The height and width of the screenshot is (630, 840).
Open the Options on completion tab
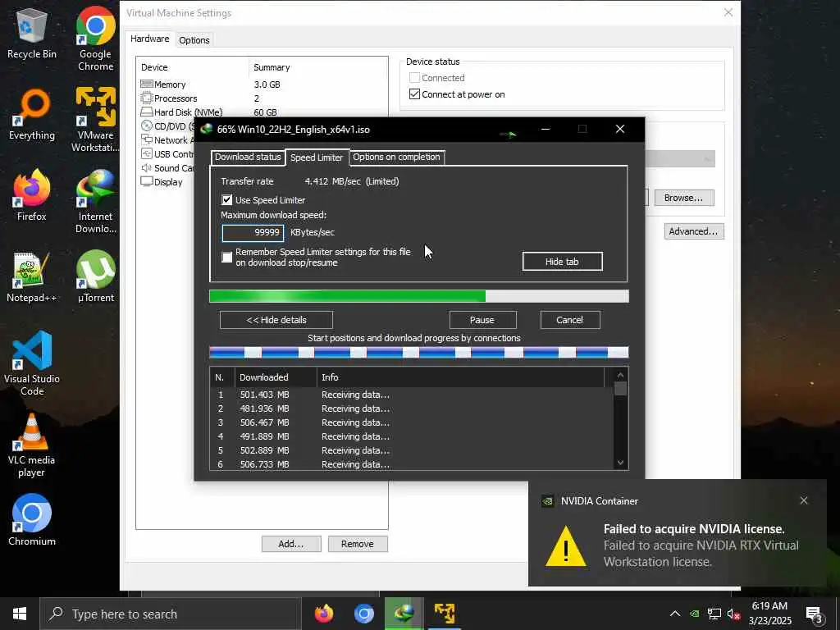pyautogui.click(x=396, y=157)
